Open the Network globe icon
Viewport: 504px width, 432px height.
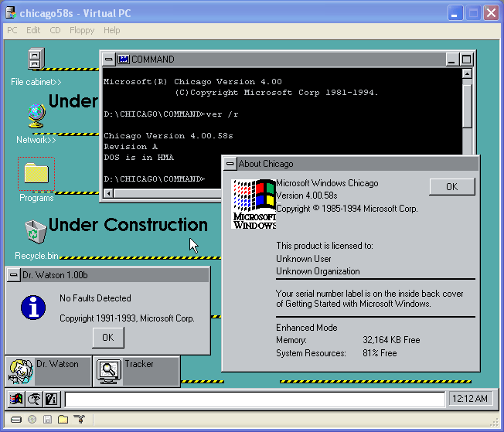36,116
